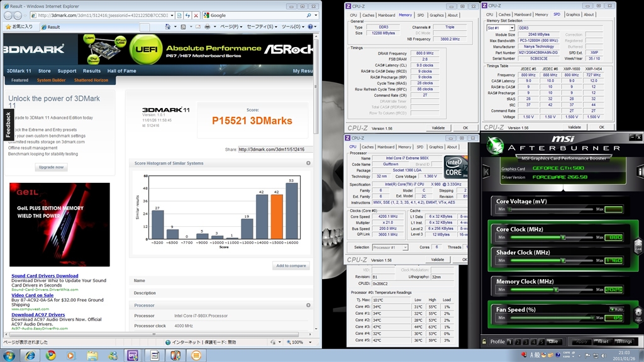Image resolution: width=644 pixels, height=362 pixels.
Task: Open the Hall of Fame menu on 3DMark
Action: (121, 71)
